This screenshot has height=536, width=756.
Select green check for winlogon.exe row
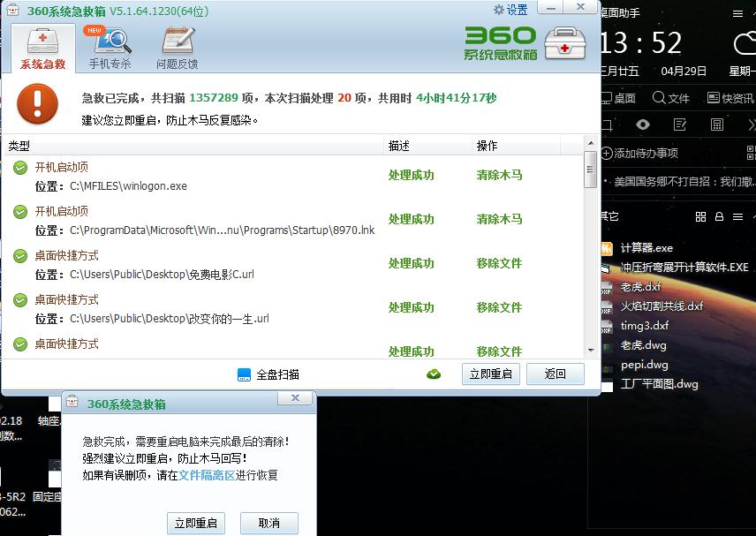(20, 168)
